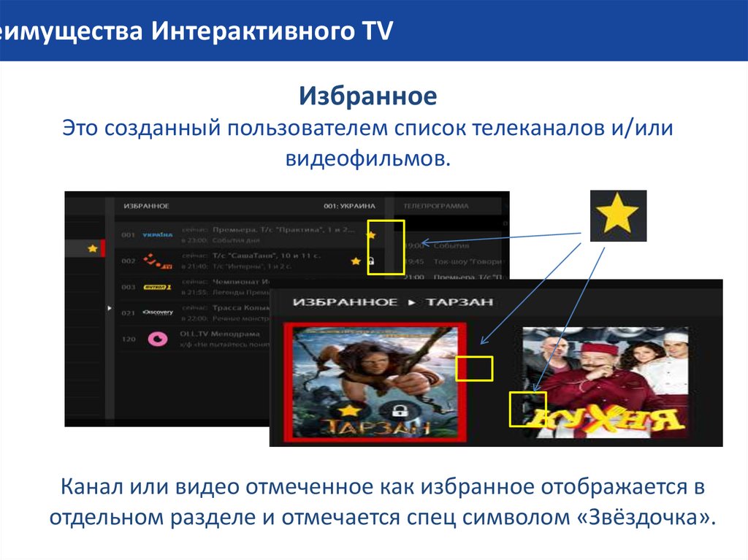Click the favorite star on channel 002 row
Screen dimensions: 748x560
click(356, 261)
